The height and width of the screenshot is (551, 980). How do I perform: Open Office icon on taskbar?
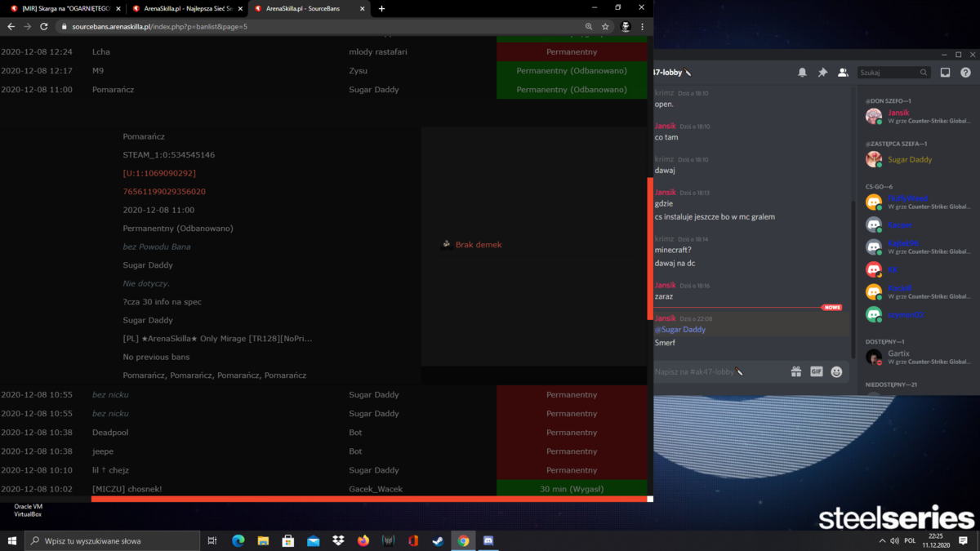click(x=413, y=540)
